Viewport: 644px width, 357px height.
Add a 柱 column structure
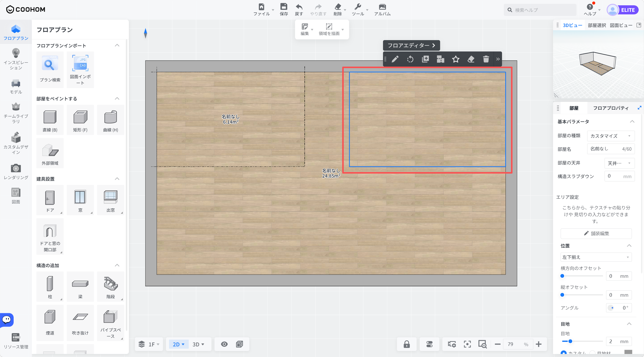(x=50, y=287)
